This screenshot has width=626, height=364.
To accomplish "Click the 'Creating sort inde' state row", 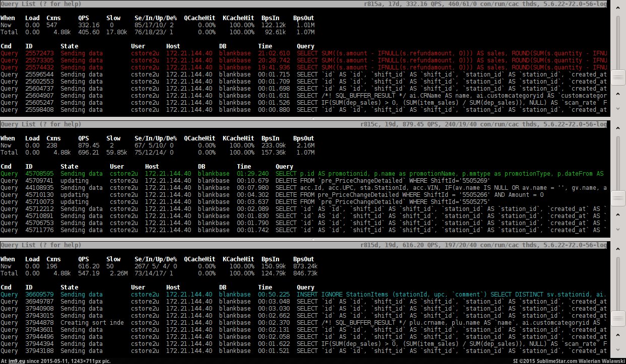I will coord(92,323).
